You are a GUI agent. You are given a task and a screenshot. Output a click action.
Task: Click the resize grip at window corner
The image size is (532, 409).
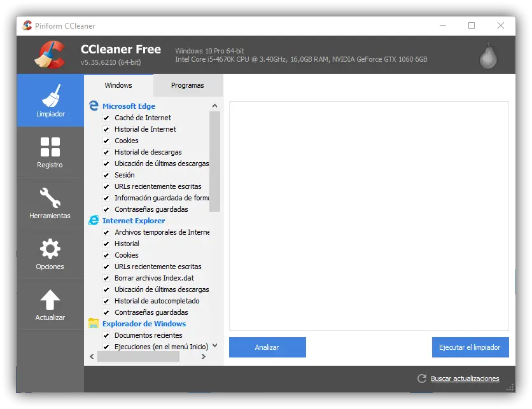(x=510, y=388)
